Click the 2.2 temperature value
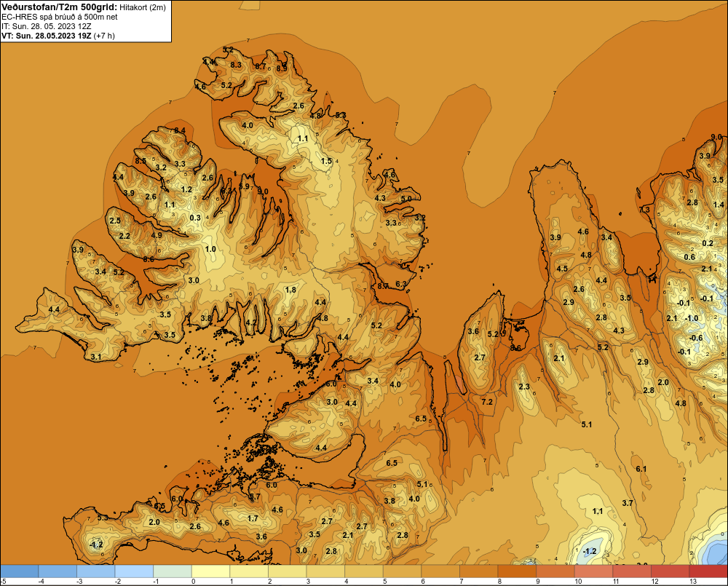 [124, 237]
